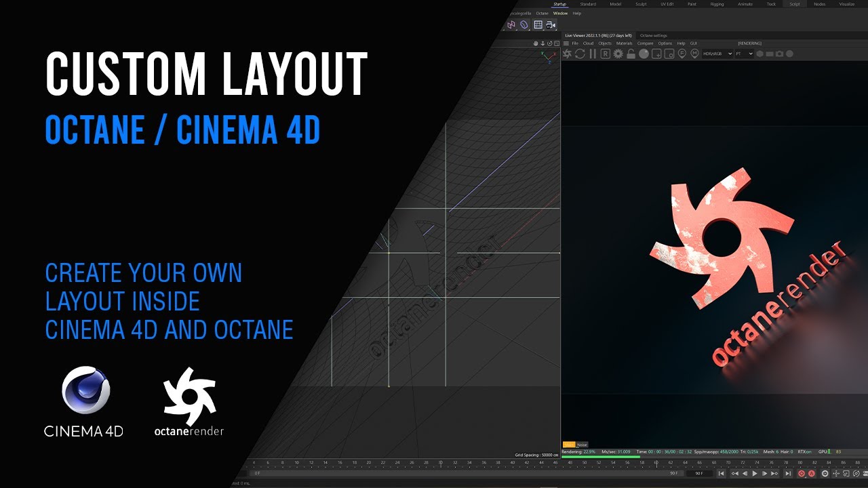Click the material picker M pin icon

click(694, 54)
